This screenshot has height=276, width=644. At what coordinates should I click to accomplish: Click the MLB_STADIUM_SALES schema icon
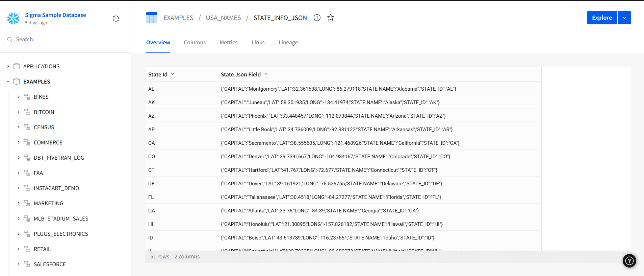click(x=27, y=218)
